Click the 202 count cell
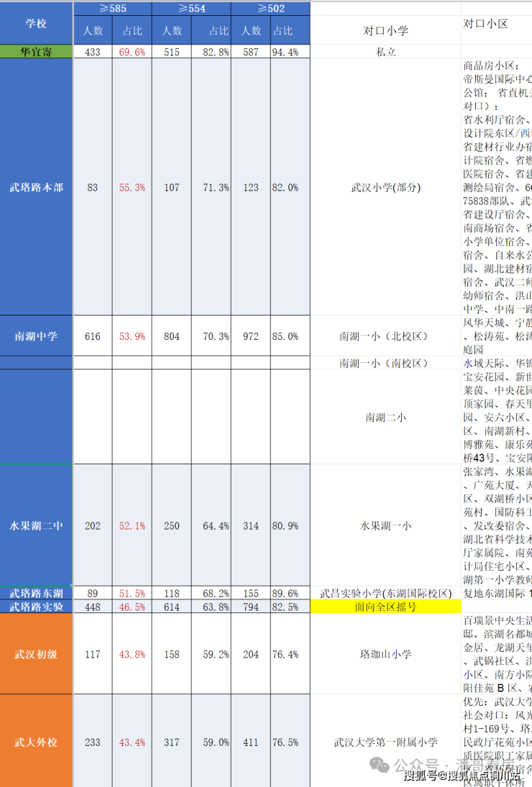 point(93,525)
